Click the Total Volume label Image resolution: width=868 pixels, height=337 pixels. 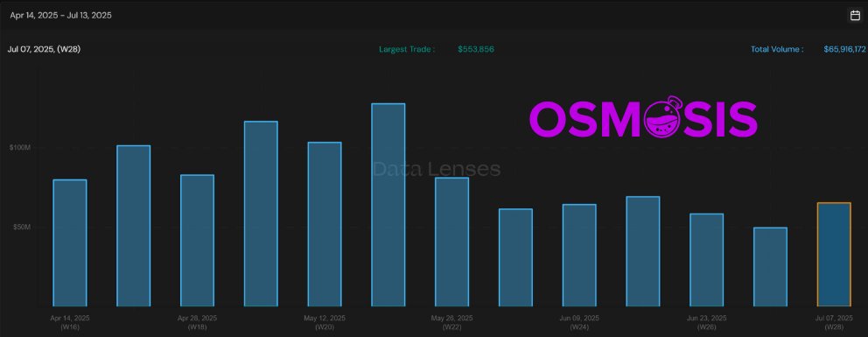[777, 49]
